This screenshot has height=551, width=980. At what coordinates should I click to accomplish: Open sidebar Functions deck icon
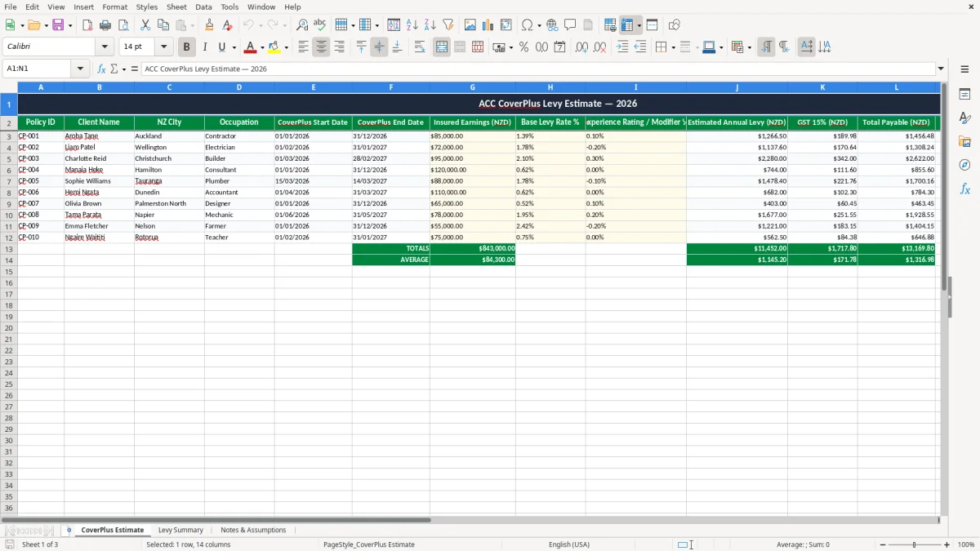(965, 189)
